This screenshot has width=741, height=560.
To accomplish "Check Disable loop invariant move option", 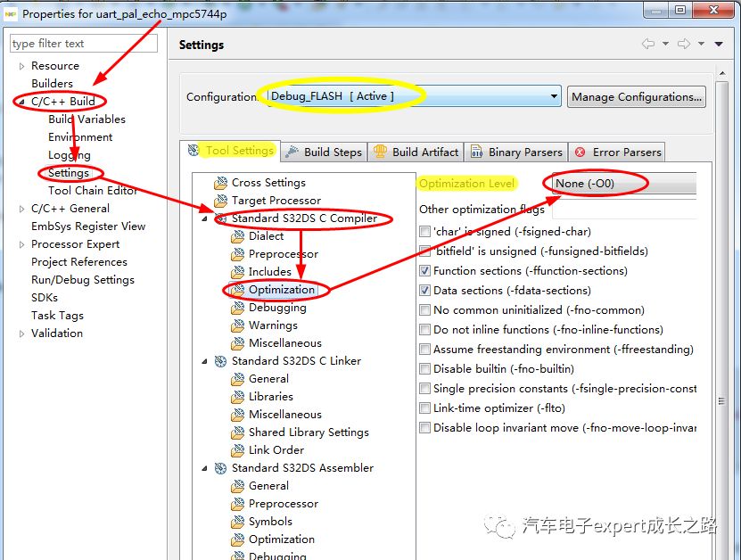I will point(424,428).
